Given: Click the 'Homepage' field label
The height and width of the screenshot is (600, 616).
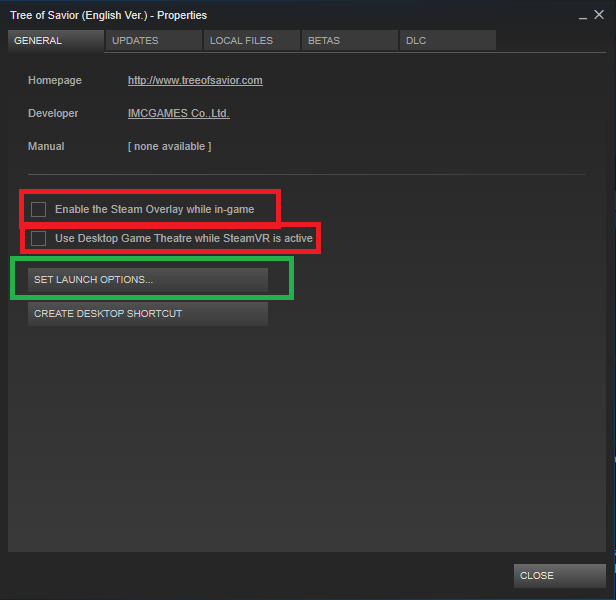Looking at the screenshot, I should tap(55, 80).
